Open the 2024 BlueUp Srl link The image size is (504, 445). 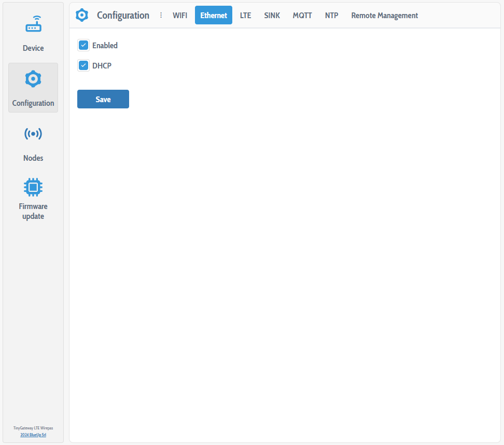[33, 435]
